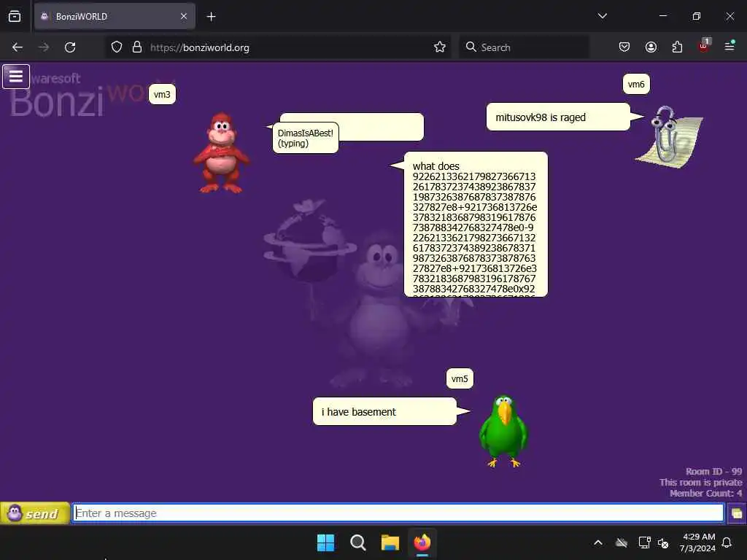Viewport: 747px width, 560px height.
Task: Click Firefox icon in taskbar
Action: click(x=422, y=542)
